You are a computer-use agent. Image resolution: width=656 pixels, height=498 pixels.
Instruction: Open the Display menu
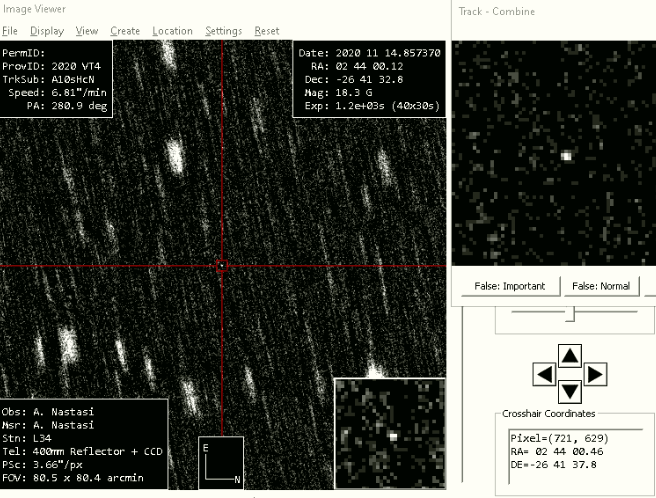coord(47,31)
